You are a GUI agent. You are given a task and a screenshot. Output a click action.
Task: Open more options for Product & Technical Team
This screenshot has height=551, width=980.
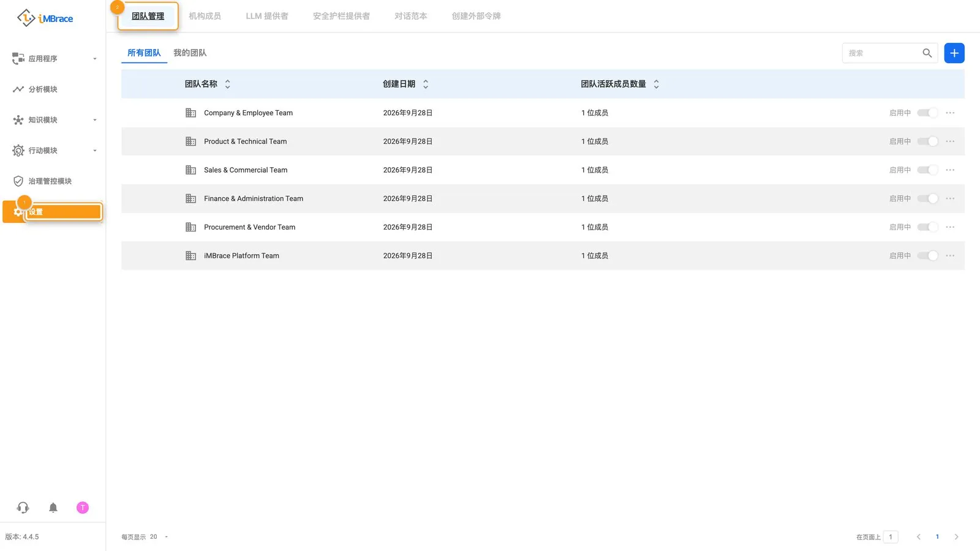tap(950, 141)
